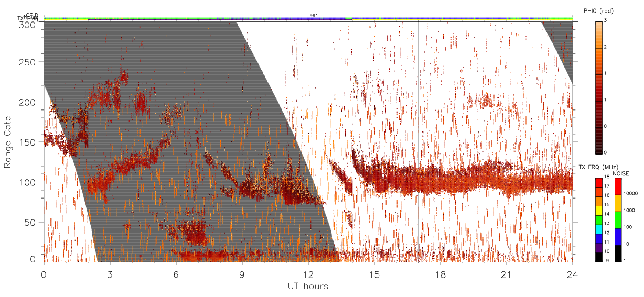The height and width of the screenshot is (297, 644).
Task: Click the 10000 label on NOISE legend
Action: 631,194
